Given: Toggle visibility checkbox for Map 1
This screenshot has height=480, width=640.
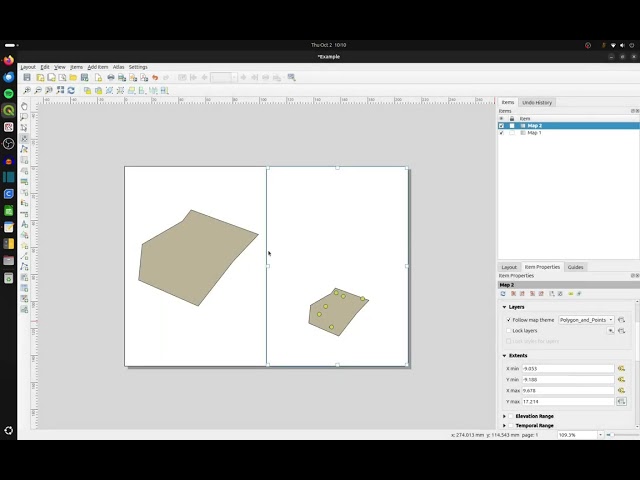Looking at the screenshot, I should tap(502, 133).
